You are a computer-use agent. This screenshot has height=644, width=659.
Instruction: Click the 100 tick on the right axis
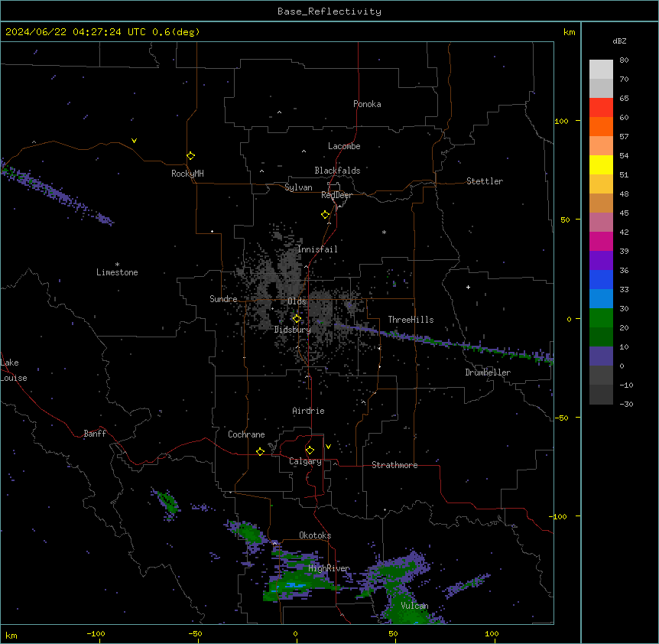pyautogui.click(x=561, y=121)
